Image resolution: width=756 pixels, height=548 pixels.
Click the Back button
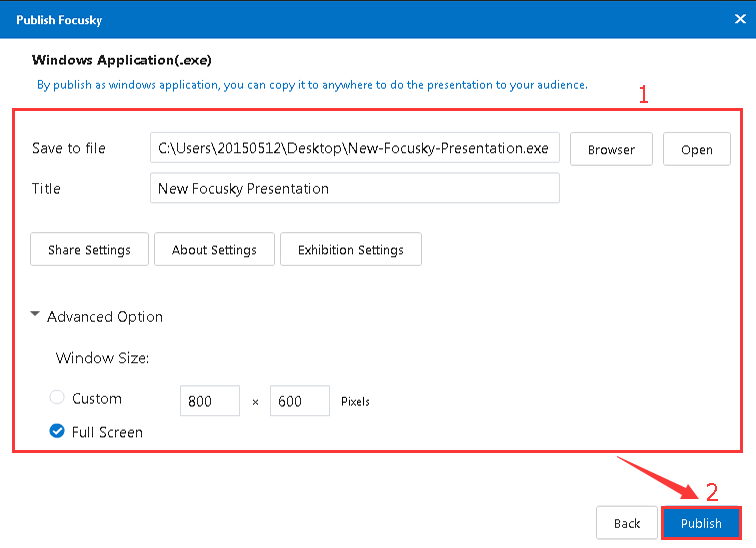pos(627,523)
